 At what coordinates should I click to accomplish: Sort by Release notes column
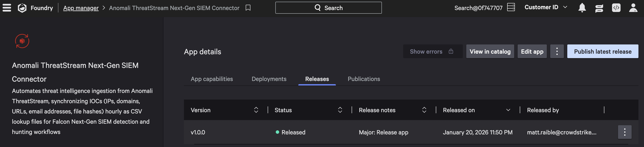(x=424, y=110)
